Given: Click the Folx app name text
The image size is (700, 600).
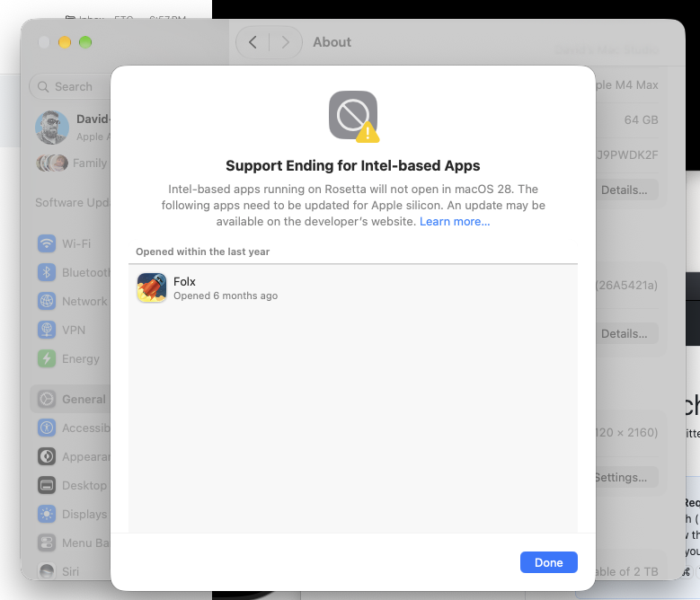Looking at the screenshot, I should pos(184,281).
